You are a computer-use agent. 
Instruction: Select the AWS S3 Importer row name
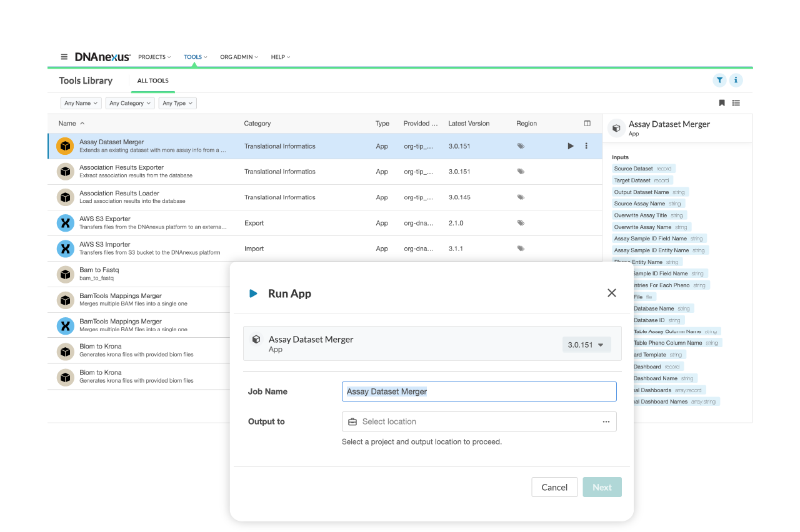click(x=105, y=245)
